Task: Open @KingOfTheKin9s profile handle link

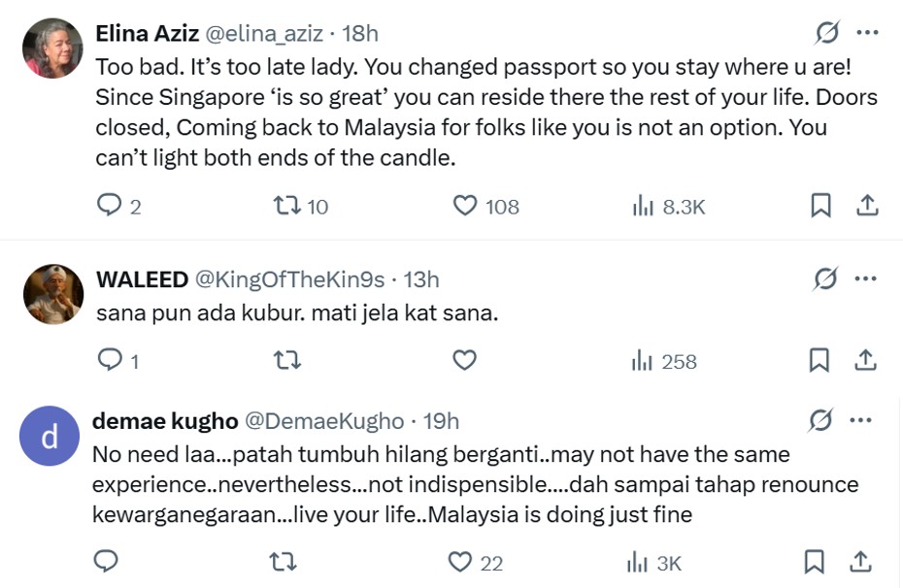Action: pyautogui.click(x=290, y=279)
